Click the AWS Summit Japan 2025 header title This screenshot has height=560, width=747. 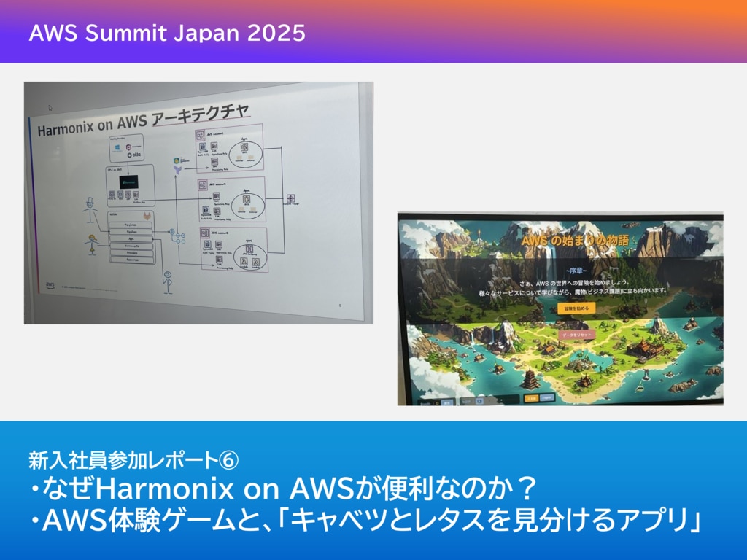pyautogui.click(x=167, y=33)
